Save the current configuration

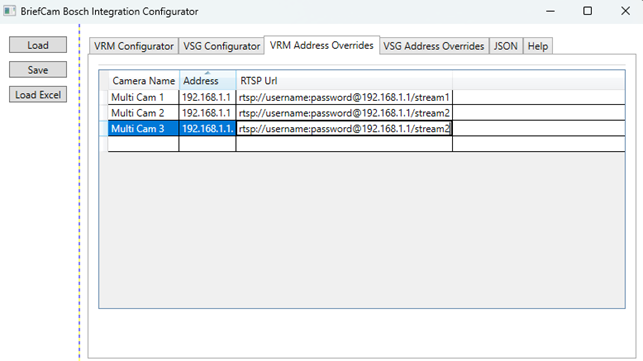[38, 70]
